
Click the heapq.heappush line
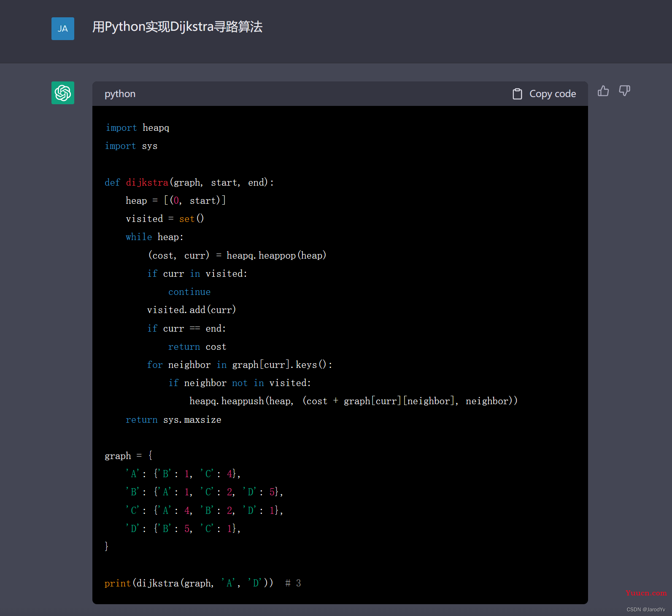354,401
